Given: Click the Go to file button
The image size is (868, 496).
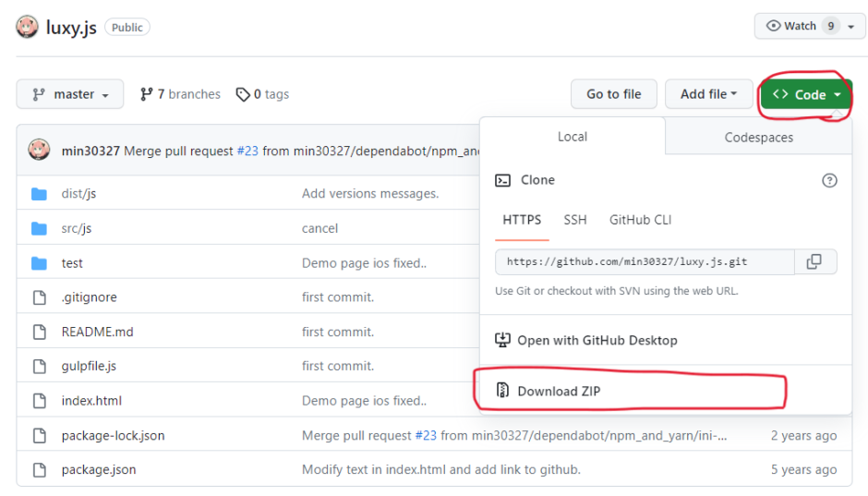Looking at the screenshot, I should pyautogui.click(x=613, y=94).
